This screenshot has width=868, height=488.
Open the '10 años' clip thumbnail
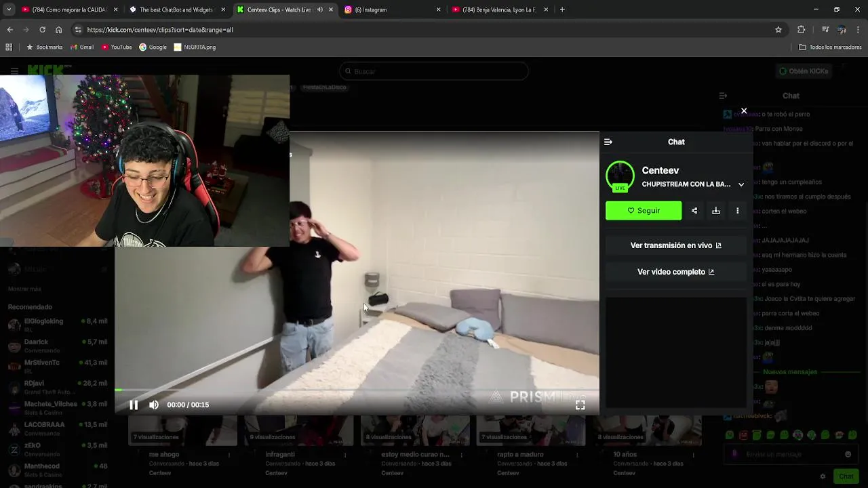tap(647, 430)
